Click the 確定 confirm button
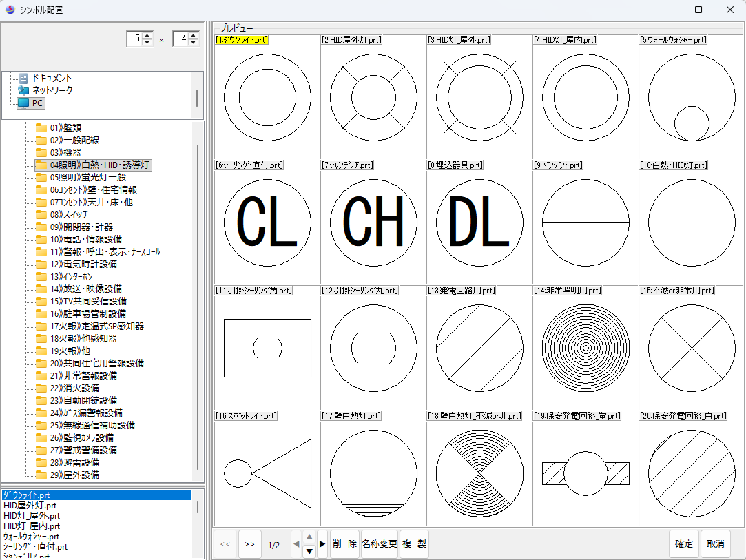Viewport: 746px width, 560px height. [x=683, y=544]
